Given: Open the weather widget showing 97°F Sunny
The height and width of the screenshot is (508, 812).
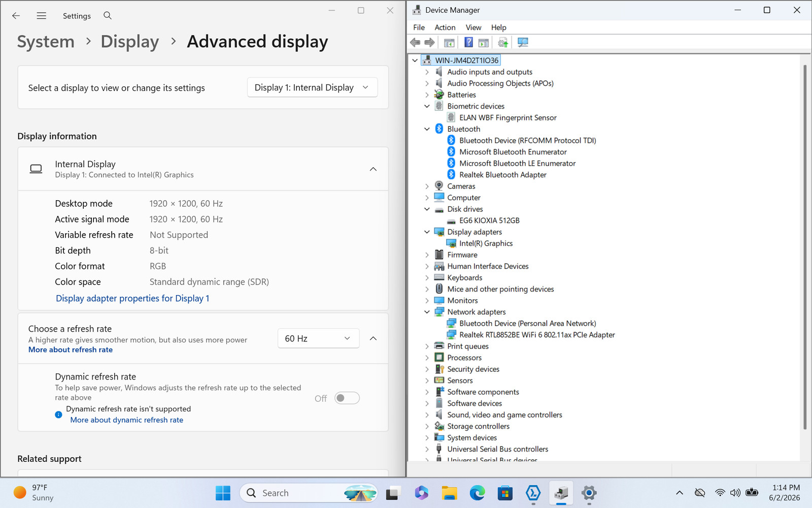Looking at the screenshot, I should click(33, 493).
